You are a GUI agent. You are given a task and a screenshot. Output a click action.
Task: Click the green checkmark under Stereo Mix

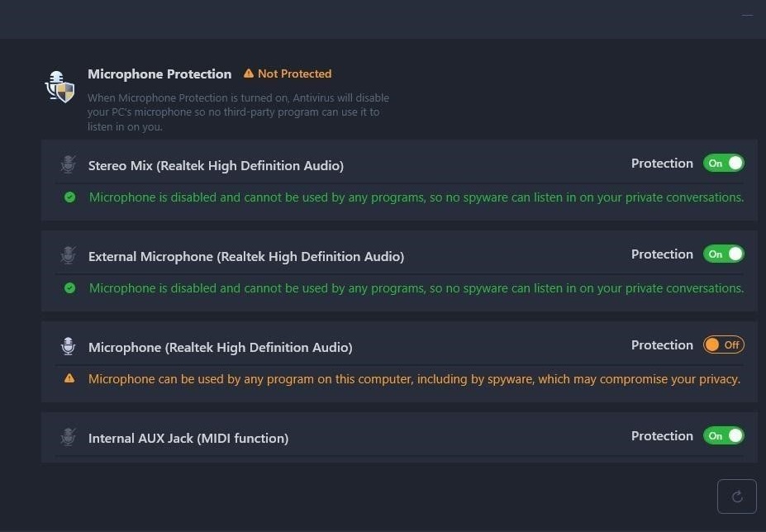[70, 197]
